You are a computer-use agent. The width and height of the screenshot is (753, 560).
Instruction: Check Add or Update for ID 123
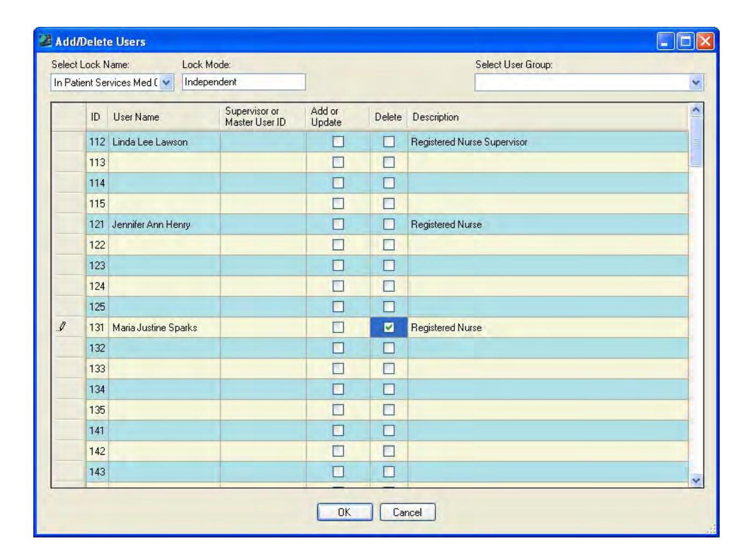pyautogui.click(x=338, y=265)
